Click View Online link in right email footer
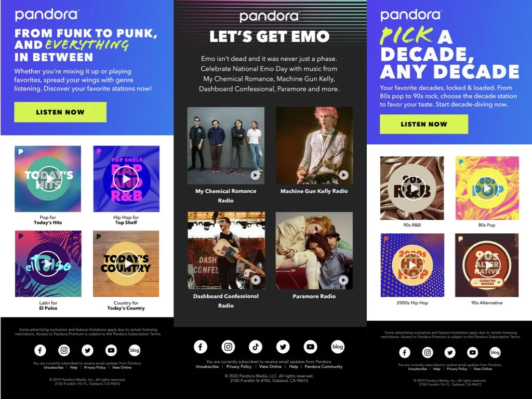The image size is (532, 399). point(483,369)
